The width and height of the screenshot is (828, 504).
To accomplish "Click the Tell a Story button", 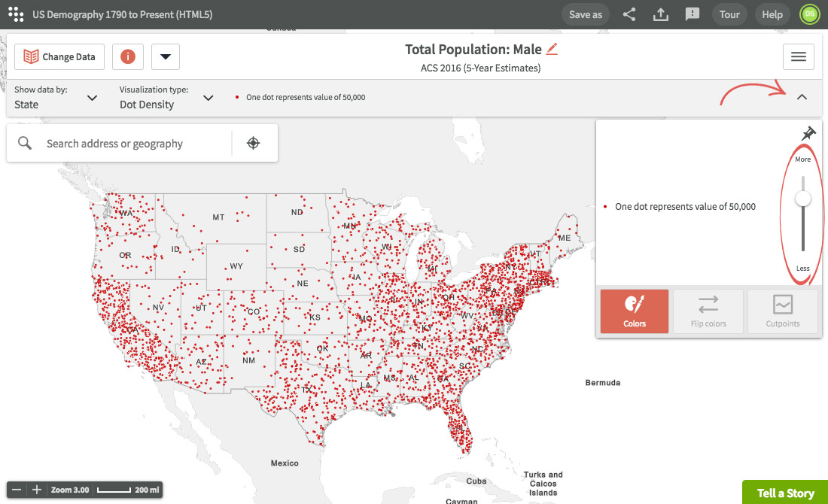I will point(785,493).
